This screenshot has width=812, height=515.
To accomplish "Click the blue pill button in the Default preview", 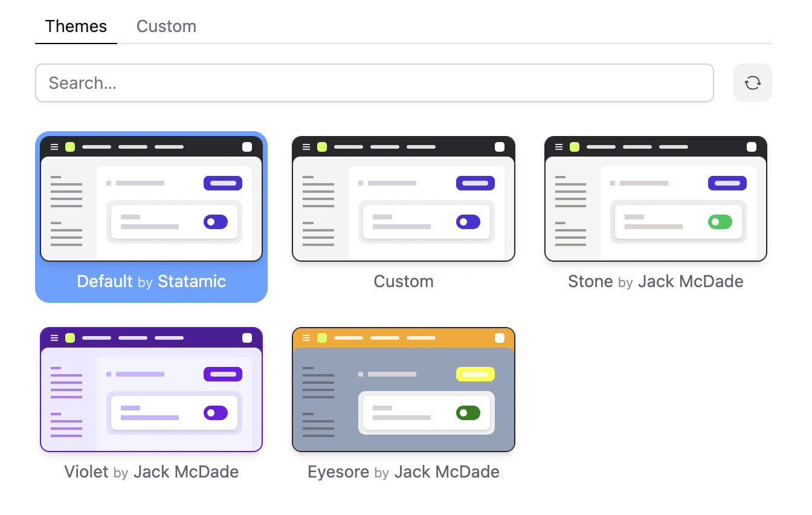I will 222,183.
